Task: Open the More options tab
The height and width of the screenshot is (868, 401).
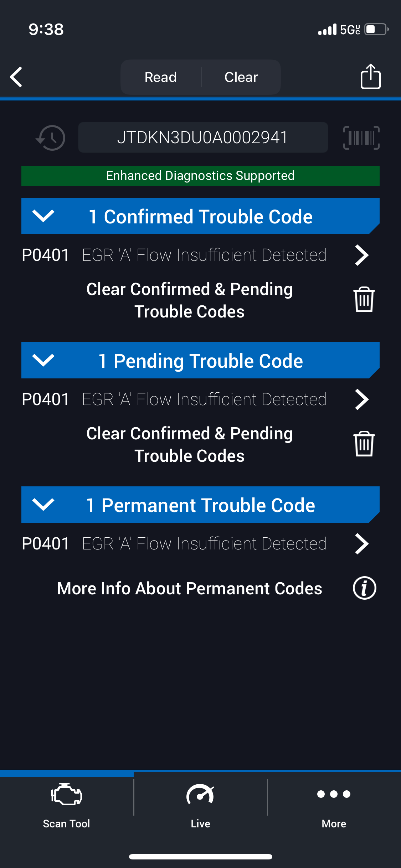Action: (x=334, y=803)
